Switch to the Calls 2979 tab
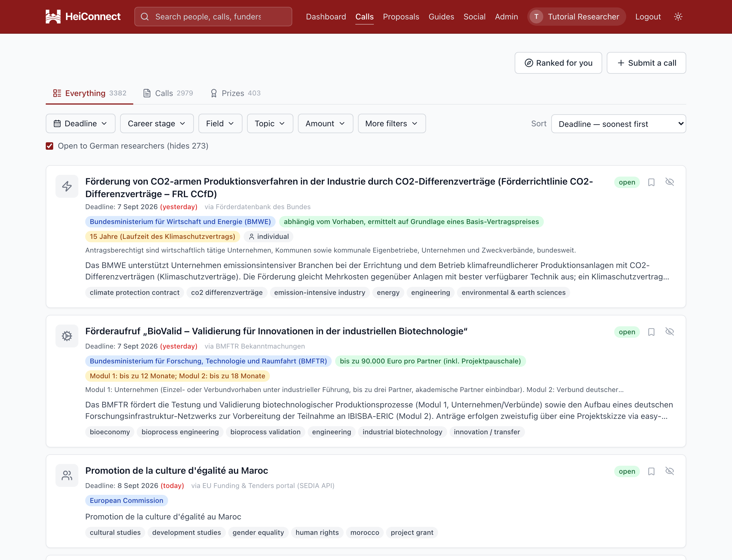732x560 pixels. click(168, 93)
